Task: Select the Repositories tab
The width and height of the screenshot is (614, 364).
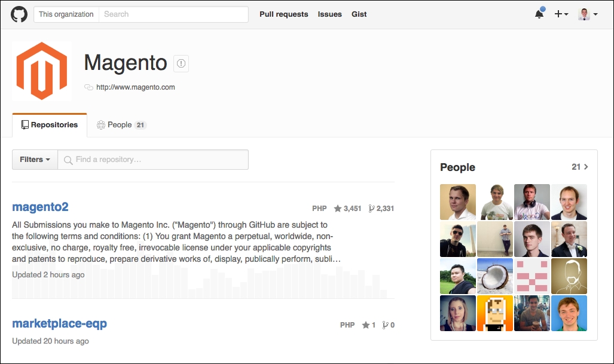Action: pyautogui.click(x=50, y=125)
